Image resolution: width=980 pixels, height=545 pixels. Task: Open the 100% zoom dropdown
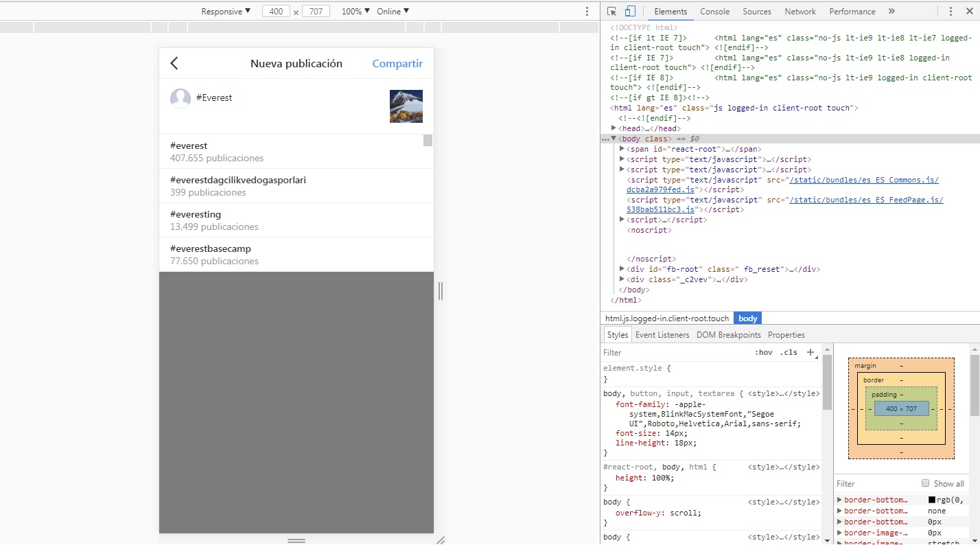click(x=355, y=12)
